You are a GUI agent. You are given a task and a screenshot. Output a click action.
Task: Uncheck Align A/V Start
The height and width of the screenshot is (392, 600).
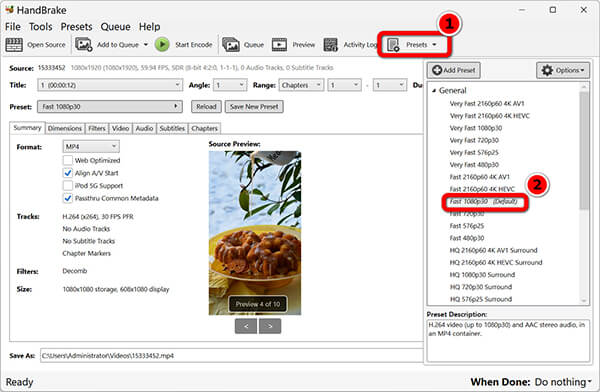68,173
